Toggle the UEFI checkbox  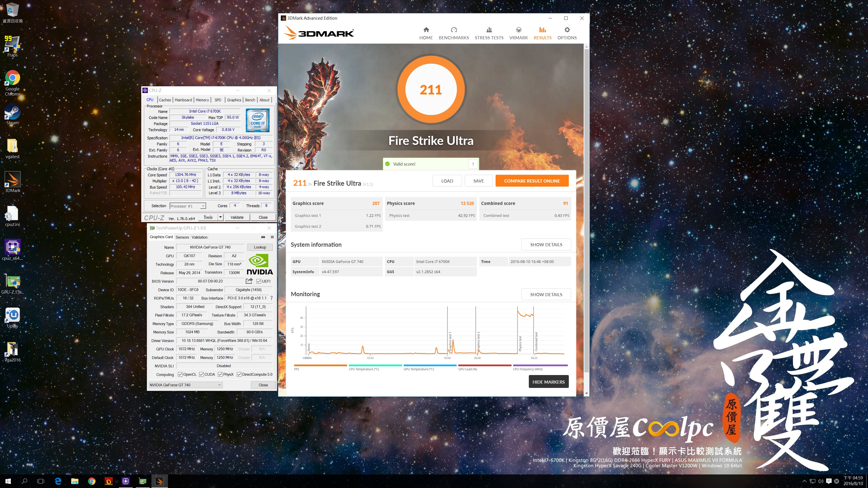pyautogui.click(x=259, y=281)
